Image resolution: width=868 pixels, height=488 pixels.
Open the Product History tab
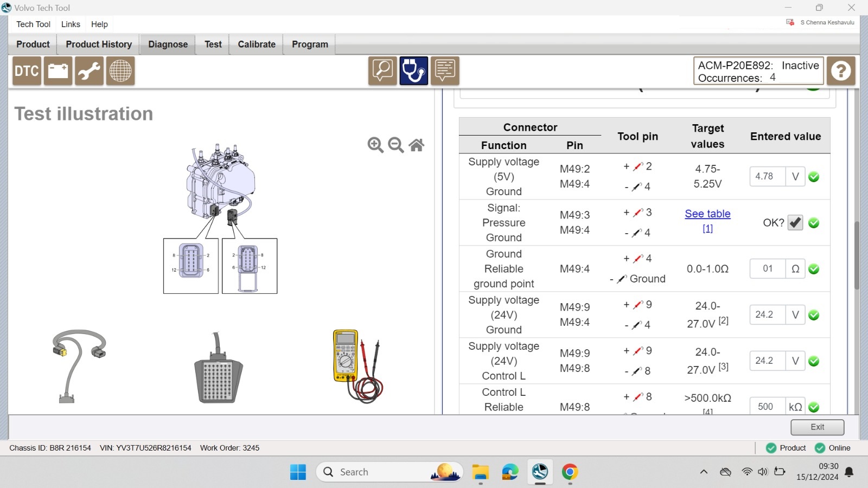(x=99, y=44)
